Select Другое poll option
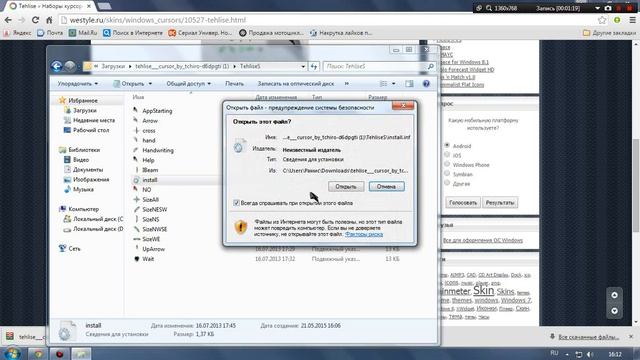The width and height of the screenshot is (640, 360). pyautogui.click(x=447, y=183)
